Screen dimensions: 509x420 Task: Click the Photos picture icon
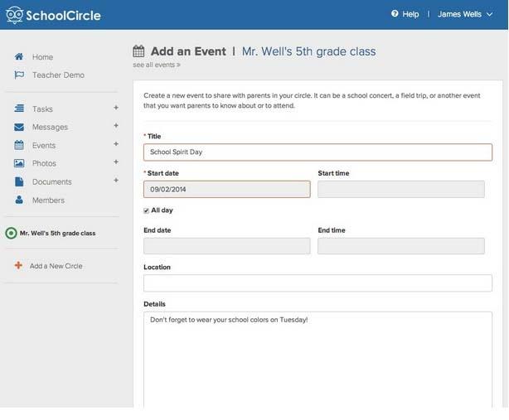tap(19, 163)
